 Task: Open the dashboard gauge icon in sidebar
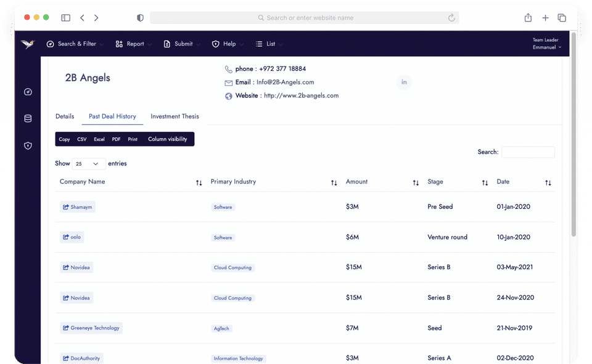click(28, 92)
